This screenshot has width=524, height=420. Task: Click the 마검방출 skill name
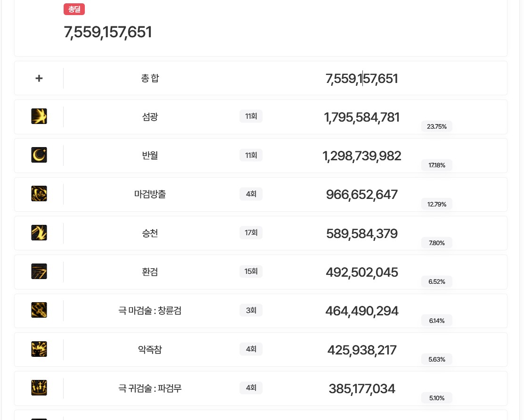tap(150, 194)
